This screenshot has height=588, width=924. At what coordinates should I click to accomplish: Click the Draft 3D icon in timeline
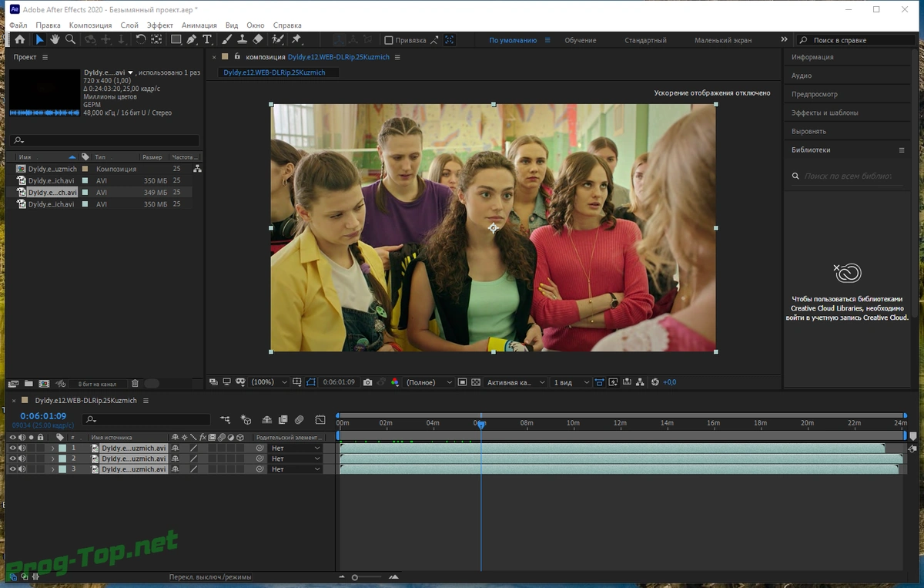pyautogui.click(x=246, y=420)
